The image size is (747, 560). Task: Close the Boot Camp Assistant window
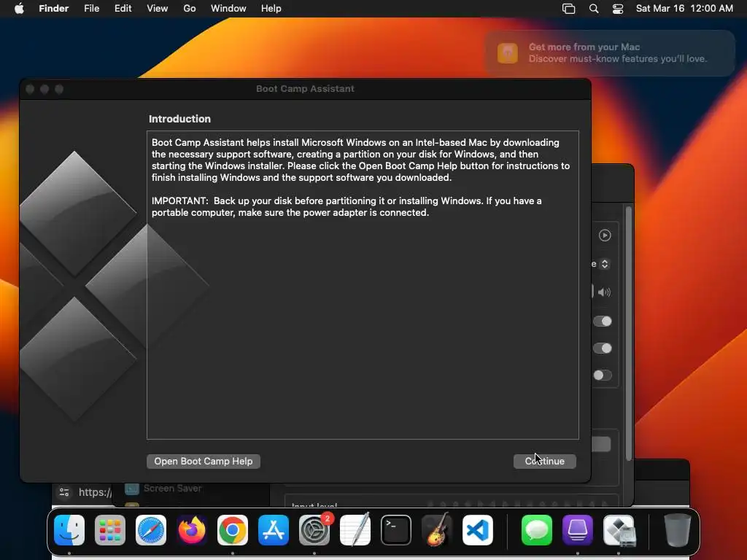(30, 89)
